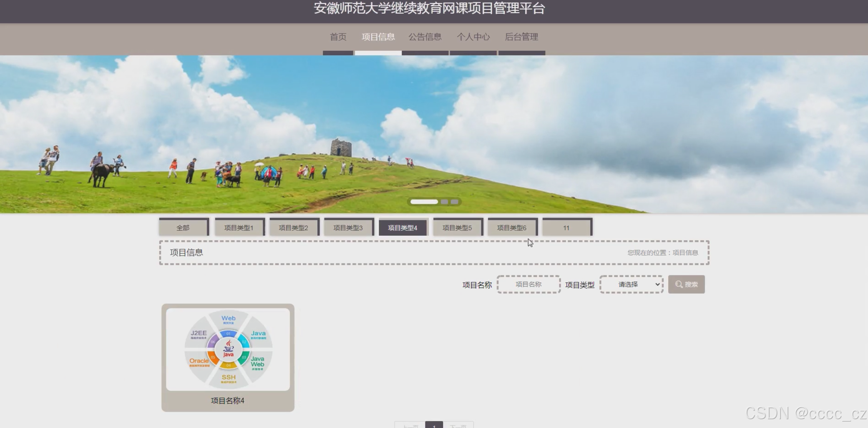Go to the 首页 nav item
Screen dimensions: 868x428
338,37
